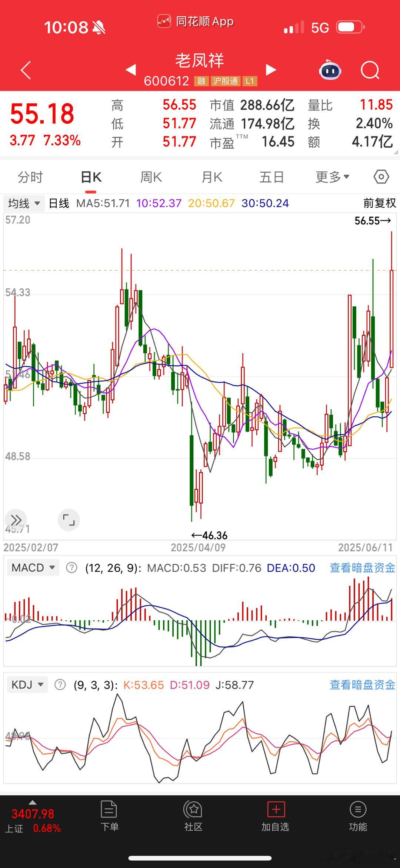Open chart settings hexagon icon

tap(381, 177)
